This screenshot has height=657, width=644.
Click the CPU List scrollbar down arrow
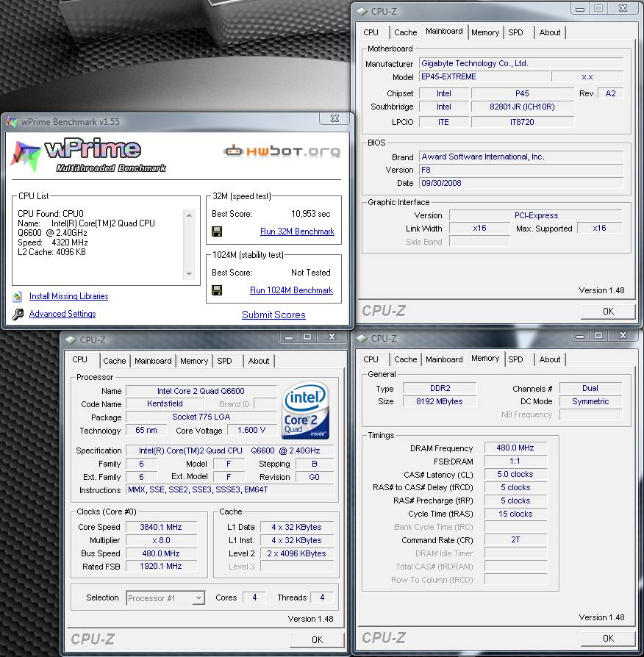tap(189, 273)
